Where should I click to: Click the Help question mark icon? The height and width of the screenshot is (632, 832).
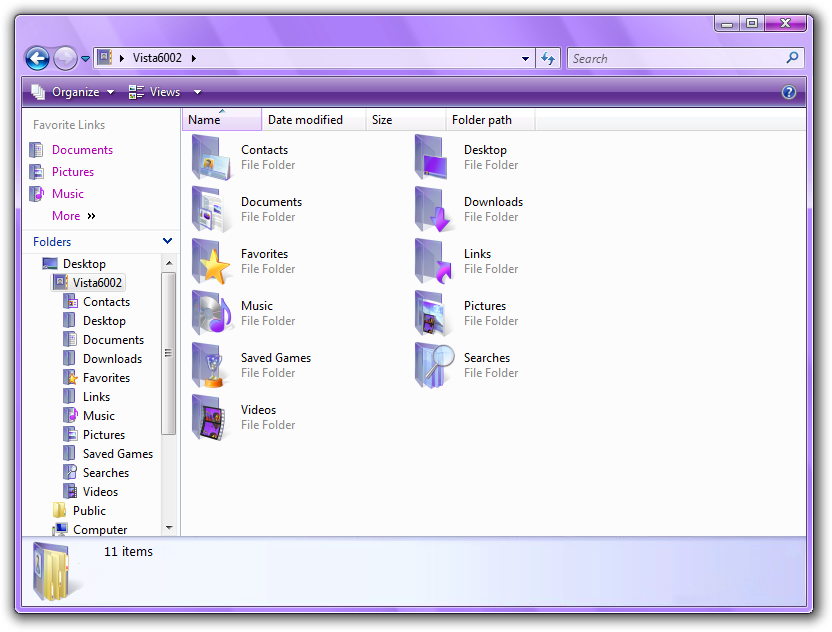click(x=788, y=92)
